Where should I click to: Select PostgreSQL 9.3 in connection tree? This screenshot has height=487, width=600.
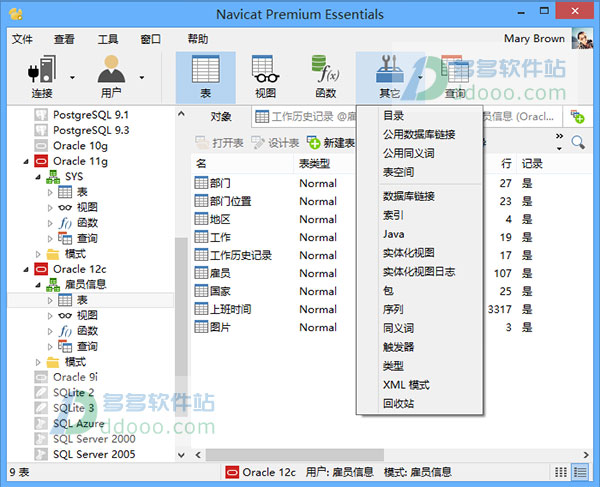click(91, 130)
